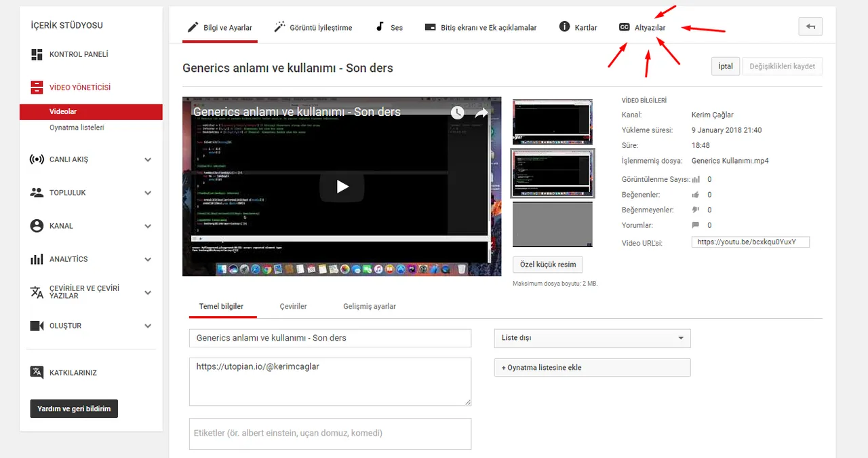Click the video title input field
Screen dimensions: 868x458
(x=330, y=338)
